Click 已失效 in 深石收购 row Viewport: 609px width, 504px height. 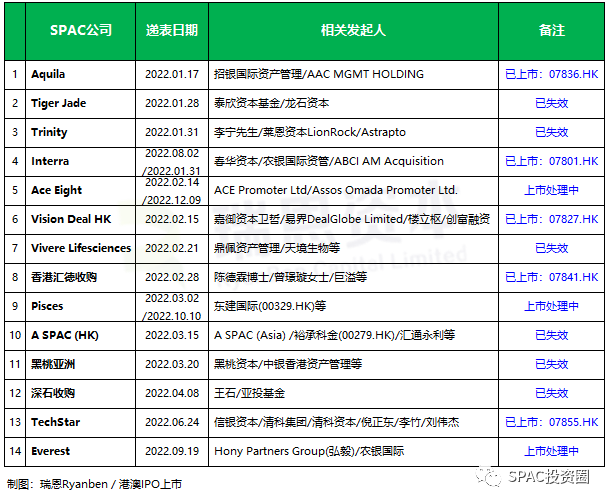pyautogui.click(x=552, y=393)
